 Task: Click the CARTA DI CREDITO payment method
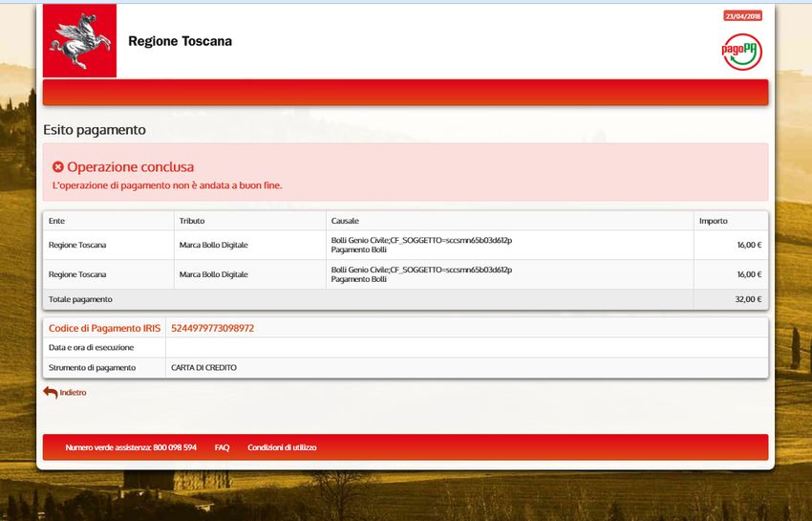click(x=203, y=367)
